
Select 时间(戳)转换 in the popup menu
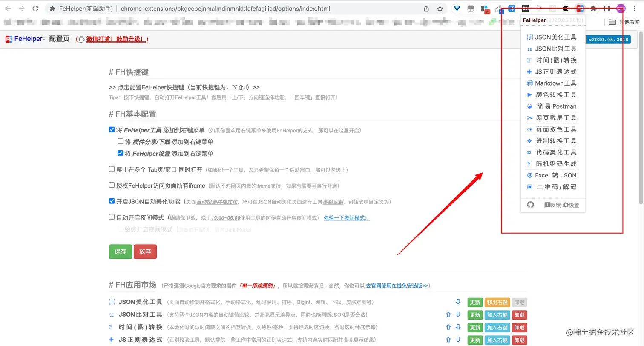point(552,60)
